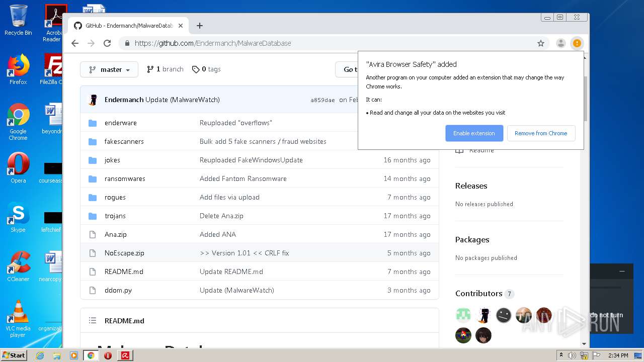Click Endermanch commit author avatar
The image size is (644, 362).
[93, 100]
